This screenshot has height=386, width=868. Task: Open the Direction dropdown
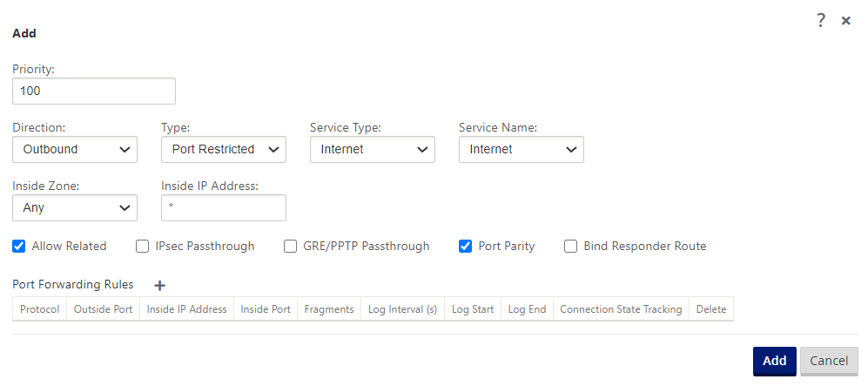(75, 150)
